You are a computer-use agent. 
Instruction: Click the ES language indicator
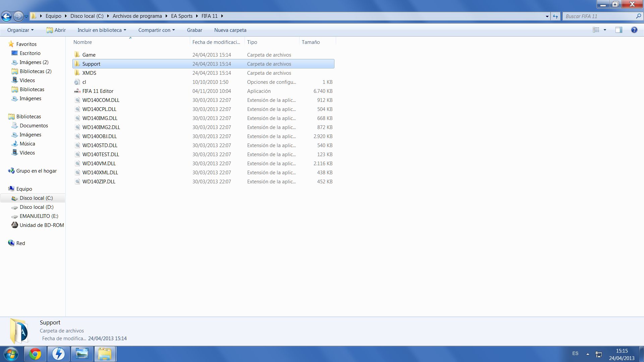pyautogui.click(x=575, y=354)
